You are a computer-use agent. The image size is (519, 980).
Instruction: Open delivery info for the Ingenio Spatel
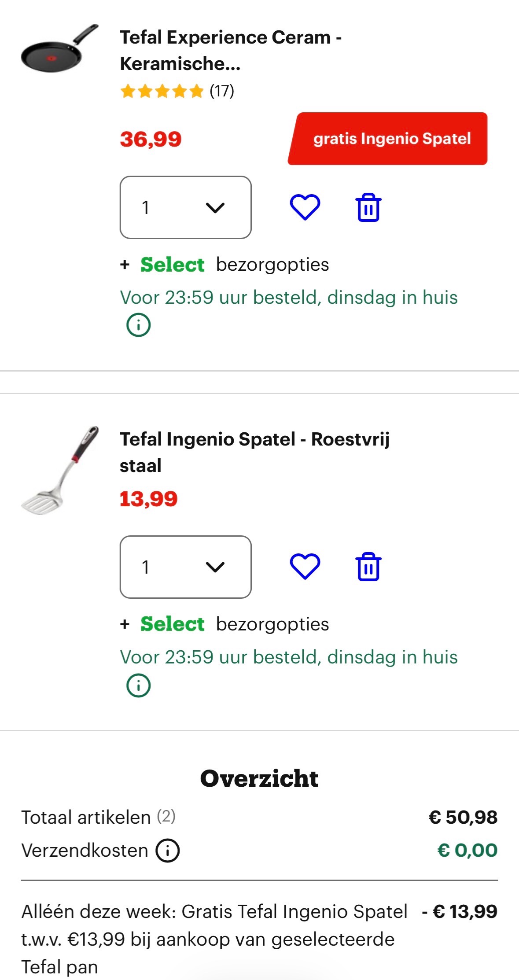click(139, 685)
